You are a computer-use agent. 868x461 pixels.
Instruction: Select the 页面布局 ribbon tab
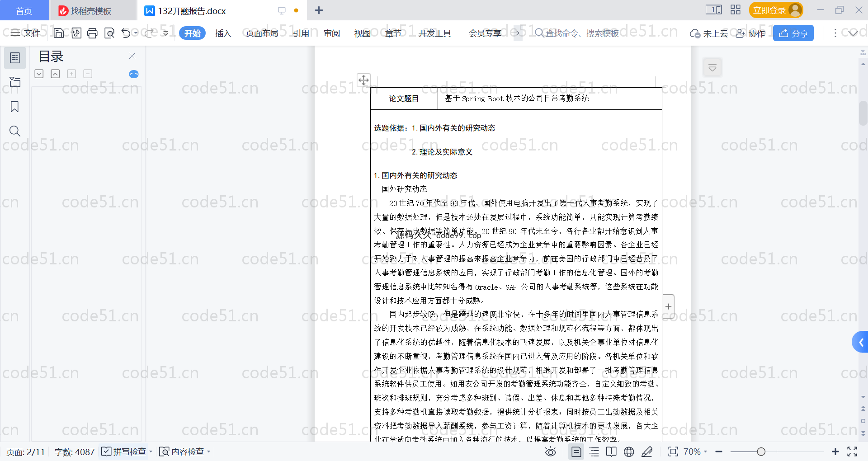(x=262, y=33)
